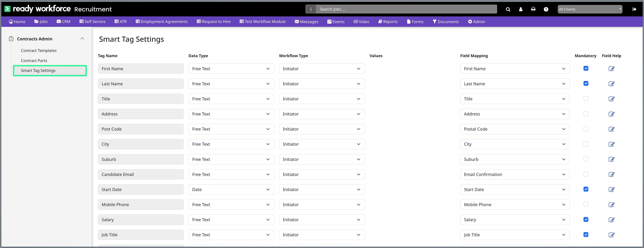Check Mandatory for City
The width and height of the screenshot is (644, 248).
[586, 144]
